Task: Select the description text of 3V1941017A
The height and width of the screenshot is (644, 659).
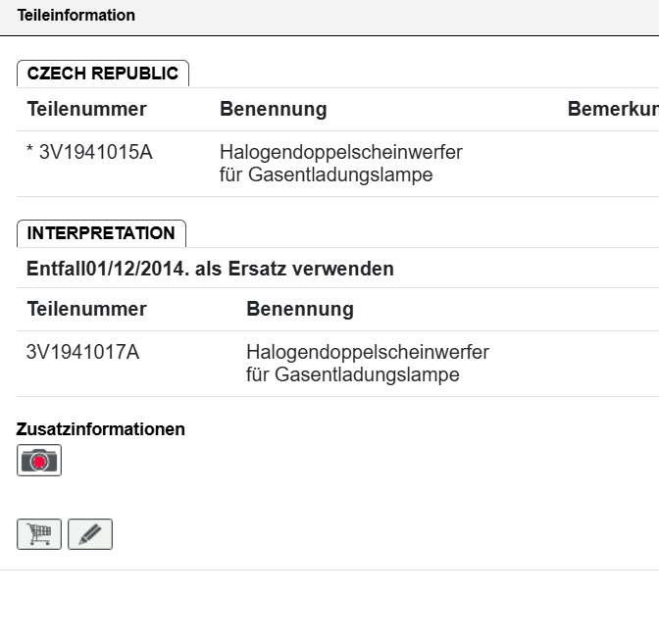Action: click(x=367, y=364)
